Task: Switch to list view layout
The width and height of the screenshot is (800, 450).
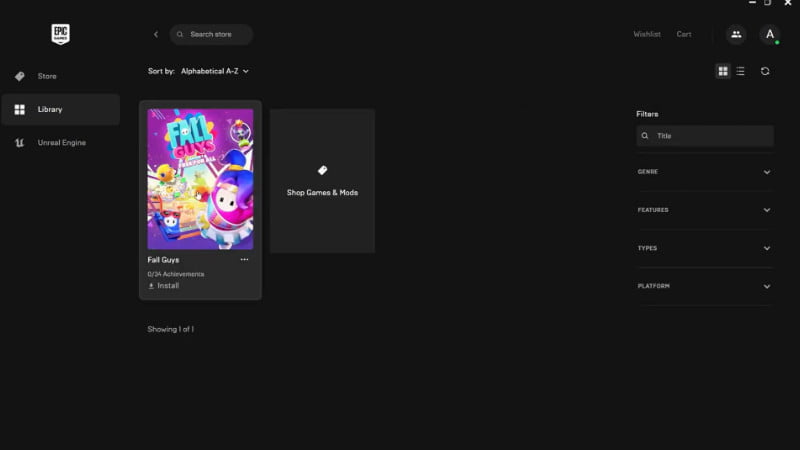Action: point(740,71)
